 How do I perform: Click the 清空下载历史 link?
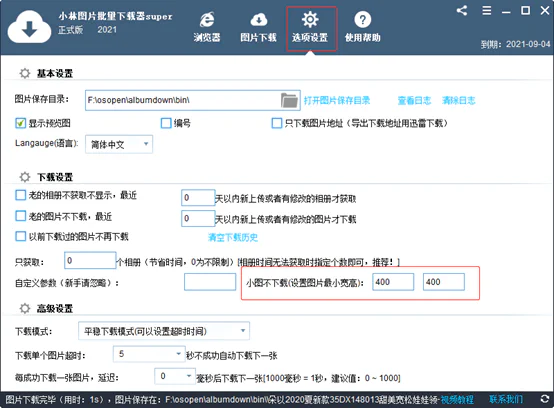pos(233,237)
